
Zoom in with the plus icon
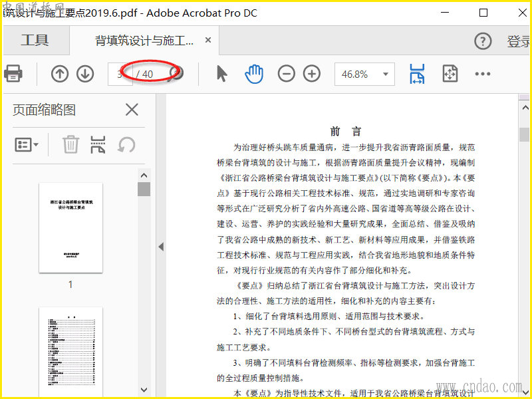pyautogui.click(x=311, y=74)
